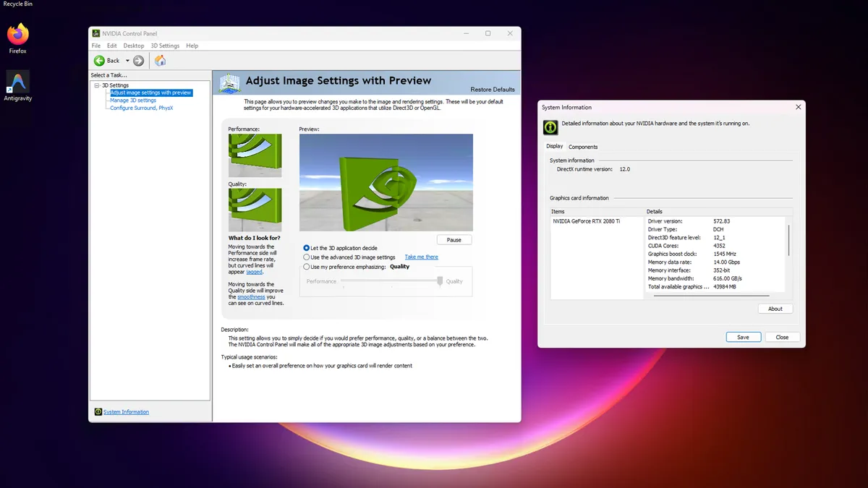
Task: Open the Antigravity desktop shortcut
Action: pos(17,86)
